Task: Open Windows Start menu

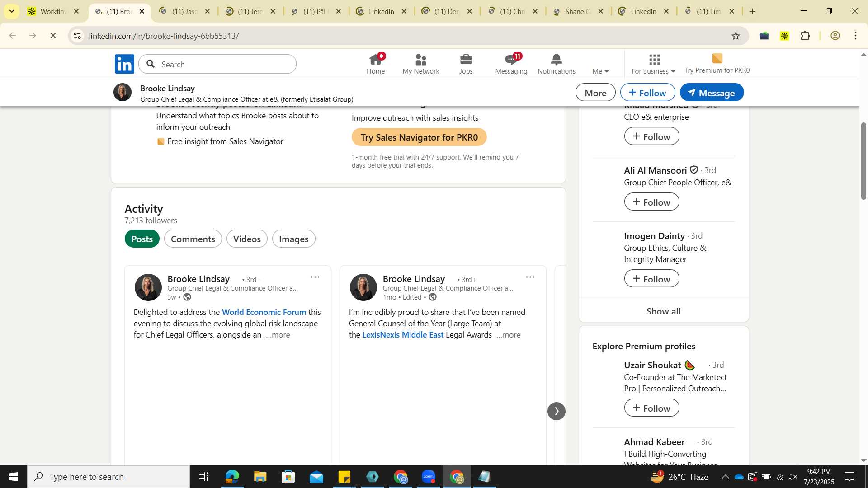Action: click(13, 477)
